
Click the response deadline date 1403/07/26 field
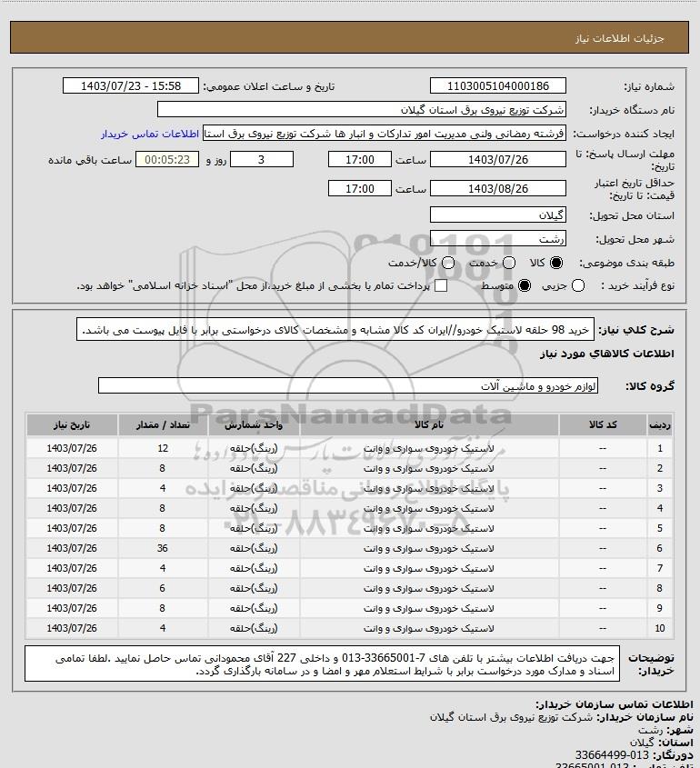tap(497, 160)
